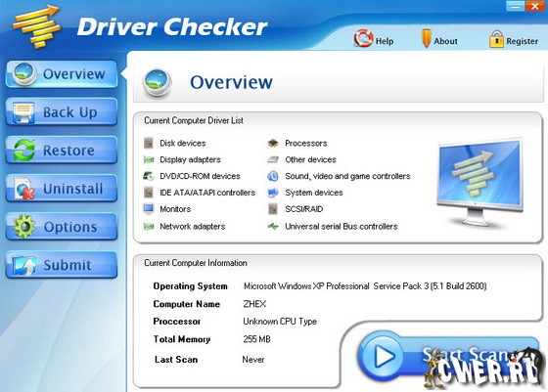Select 'System devices' text
548x392 pixels.
314,193
